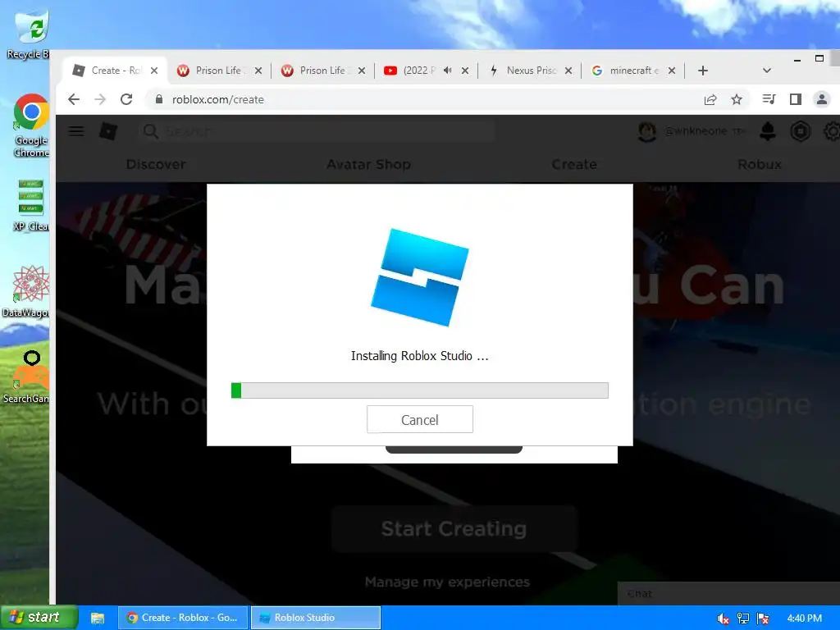Close the YouTube tab
This screenshot has height=630, width=840.
(x=465, y=71)
